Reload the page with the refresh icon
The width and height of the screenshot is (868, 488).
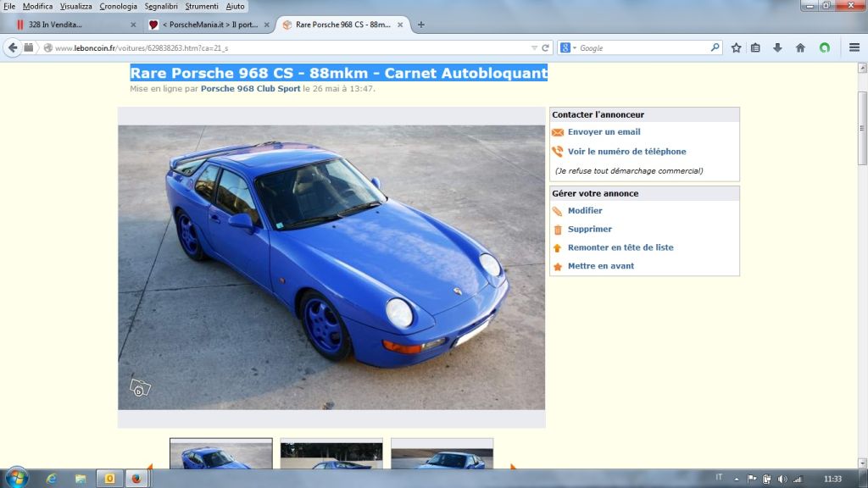(x=546, y=48)
